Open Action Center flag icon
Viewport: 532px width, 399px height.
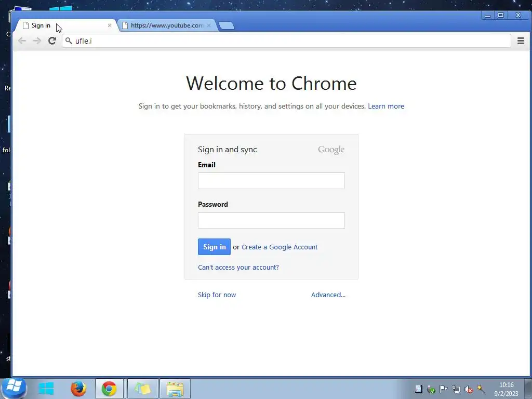click(444, 389)
